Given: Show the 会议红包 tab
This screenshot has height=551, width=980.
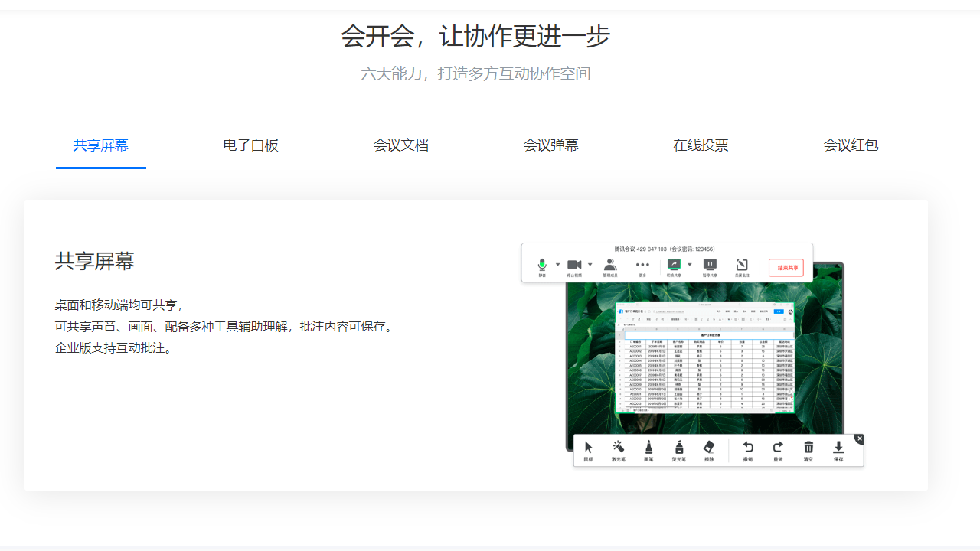Looking at the screenshot, I should point(851,145).
